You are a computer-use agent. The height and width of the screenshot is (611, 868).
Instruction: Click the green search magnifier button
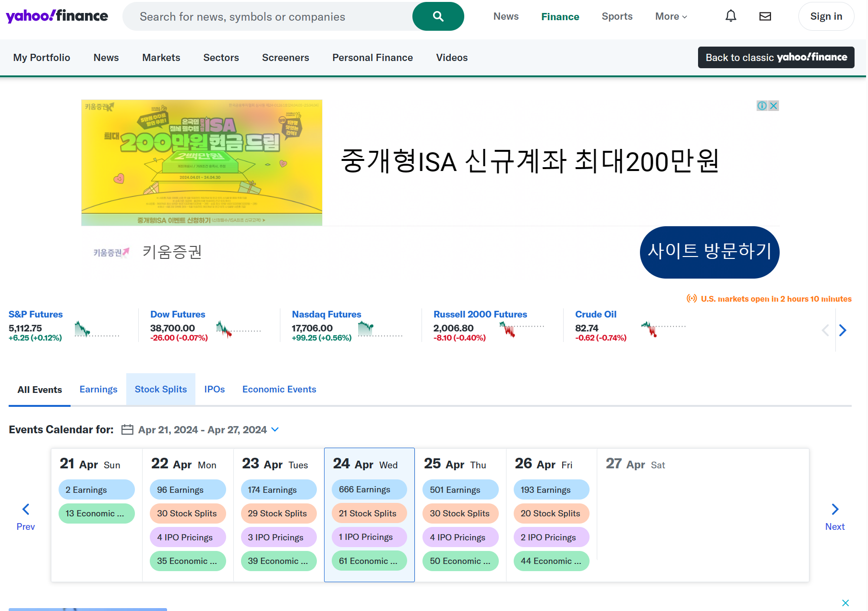pyautogui.click(x=438, y=16)
